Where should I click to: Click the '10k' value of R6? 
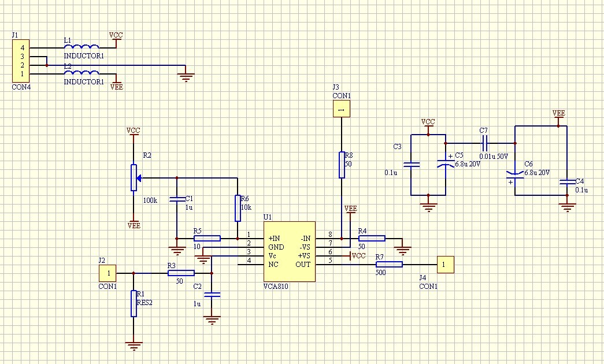pos(246,207)
